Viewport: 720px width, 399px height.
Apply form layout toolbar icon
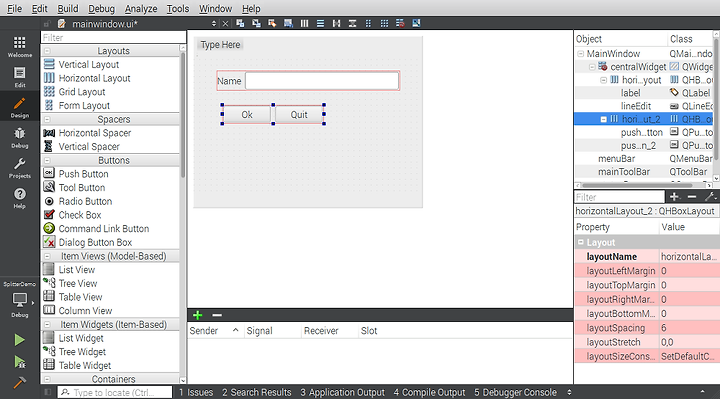click(368, 23)
